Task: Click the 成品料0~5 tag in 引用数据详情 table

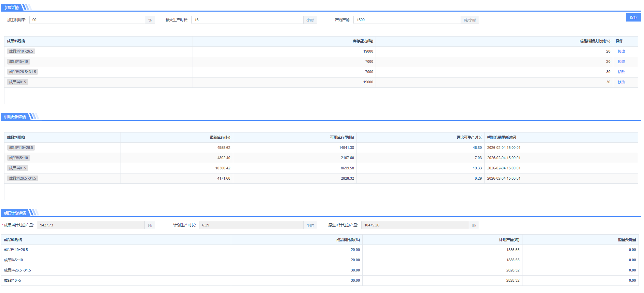Action: 17,168
